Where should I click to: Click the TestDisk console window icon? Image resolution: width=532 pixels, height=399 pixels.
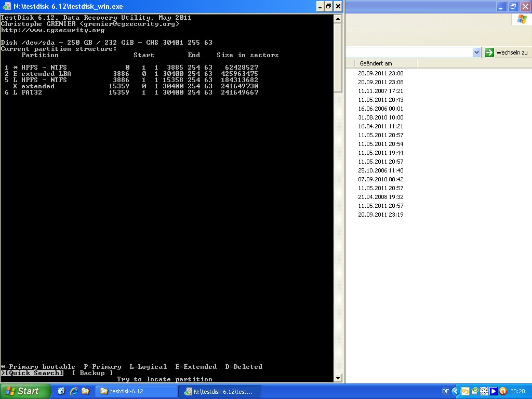pos(6,6)
